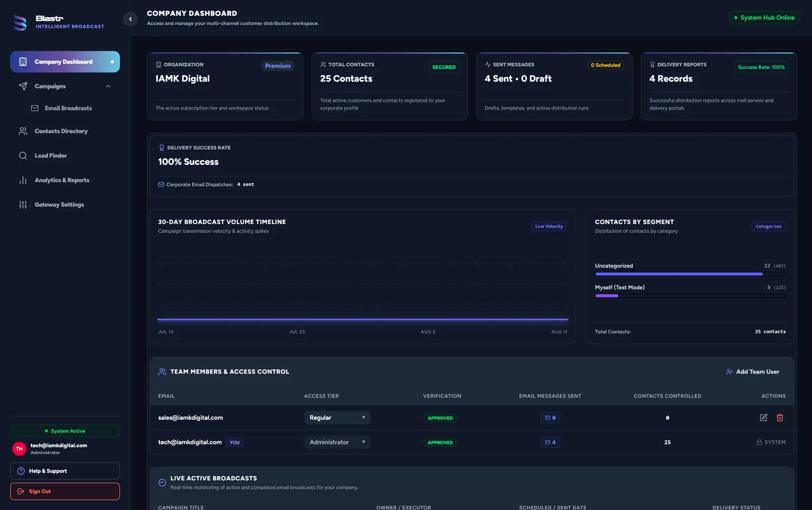Viewport: 812px width, 510px height.
Task: Open the Administrator access tier dropdown
Action: 337,442
